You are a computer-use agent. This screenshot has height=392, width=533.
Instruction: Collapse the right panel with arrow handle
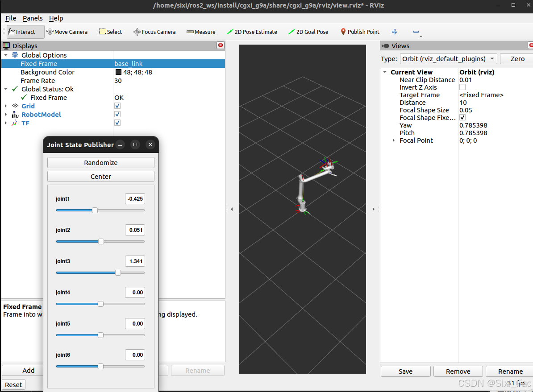pos(374,209)
